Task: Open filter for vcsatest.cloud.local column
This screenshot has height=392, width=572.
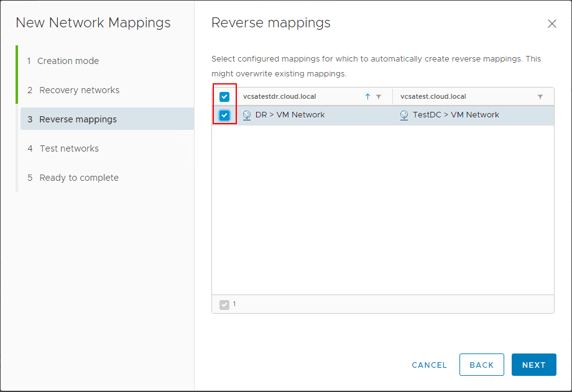Action: point(540,97)
